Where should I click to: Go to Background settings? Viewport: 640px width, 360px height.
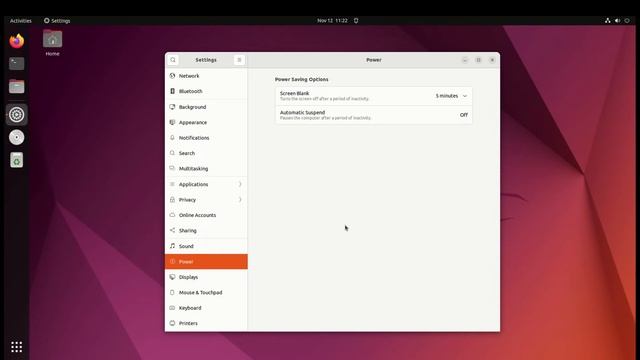(206, 107)
